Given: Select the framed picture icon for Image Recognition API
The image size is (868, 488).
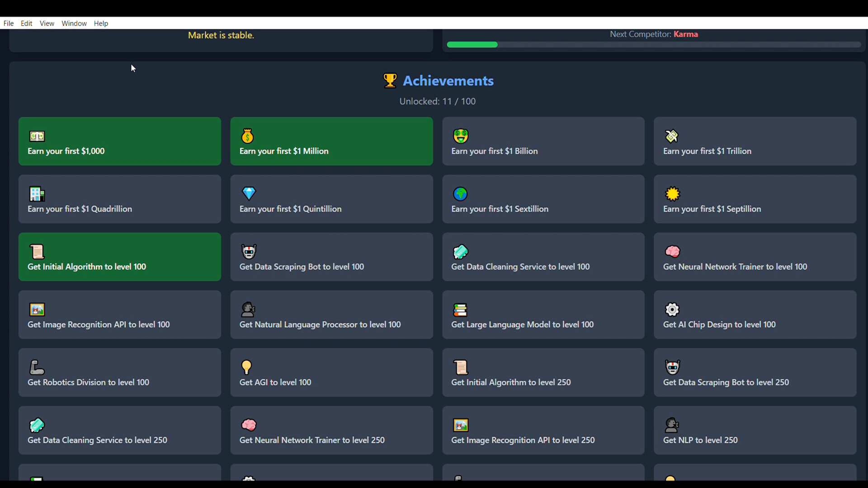Looking at the screenshot, I should (37, 310).
